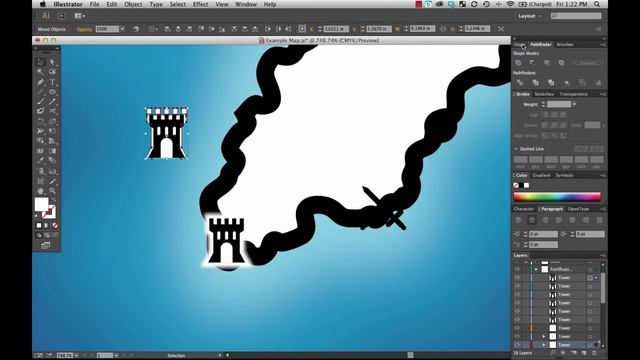Screen dimensions: 640x360
Task: Hide the highlighted bottom Tower layer
Action: pos(517,345)
